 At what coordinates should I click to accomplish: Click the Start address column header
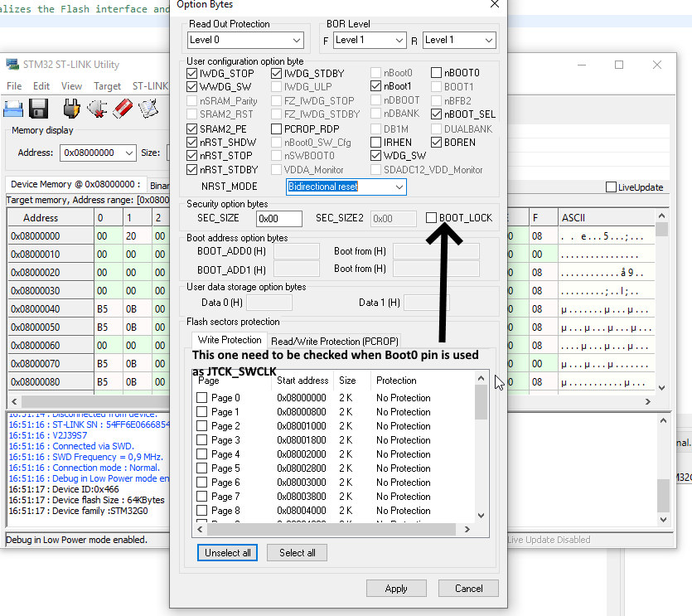(302, 381)
